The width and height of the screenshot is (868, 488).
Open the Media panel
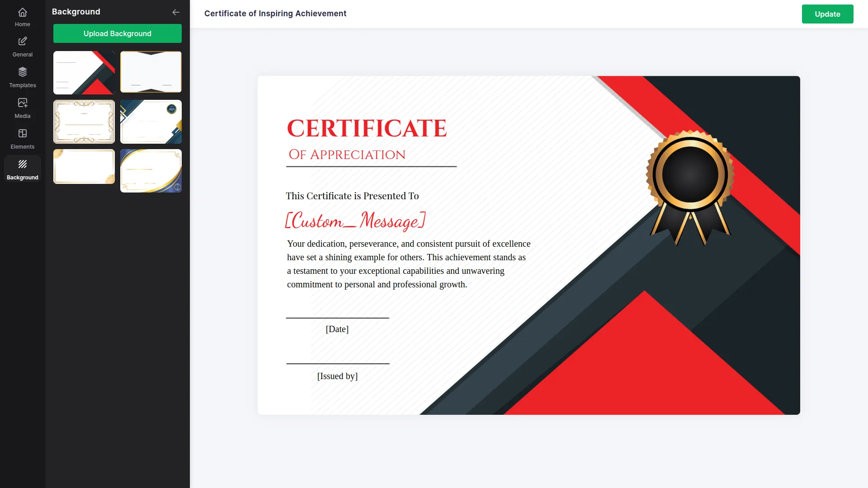click(x=22, y=108)
